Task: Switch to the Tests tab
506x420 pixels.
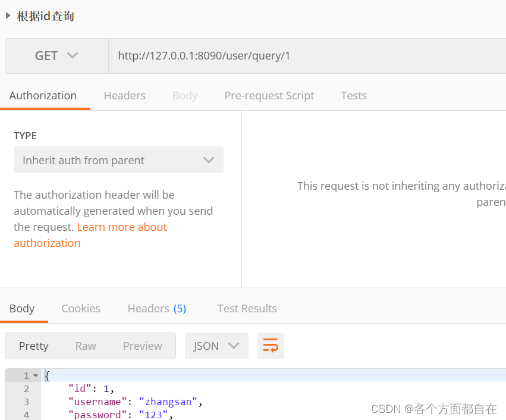Action: 354,95
